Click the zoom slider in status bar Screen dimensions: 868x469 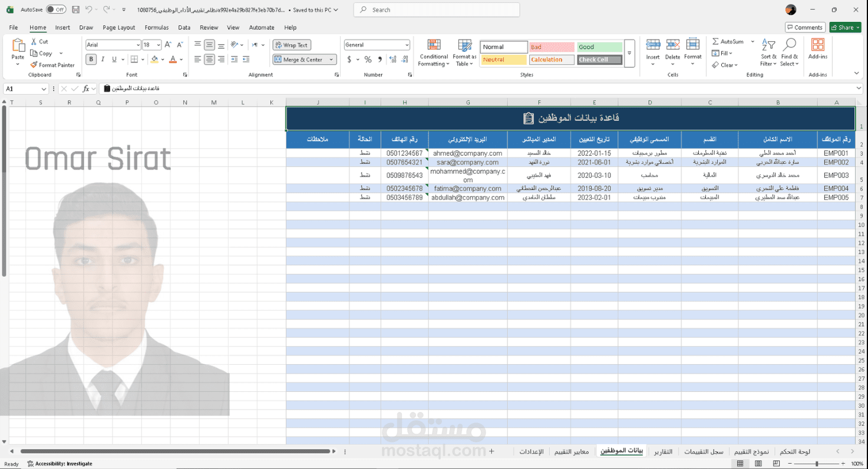click(816, 464)
